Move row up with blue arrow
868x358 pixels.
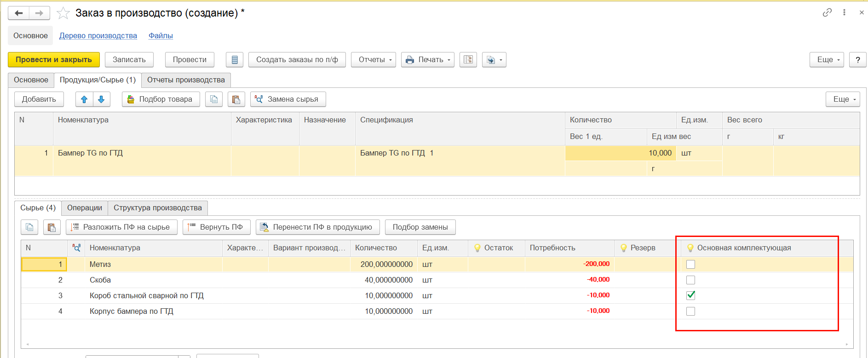tap(84, 99)
